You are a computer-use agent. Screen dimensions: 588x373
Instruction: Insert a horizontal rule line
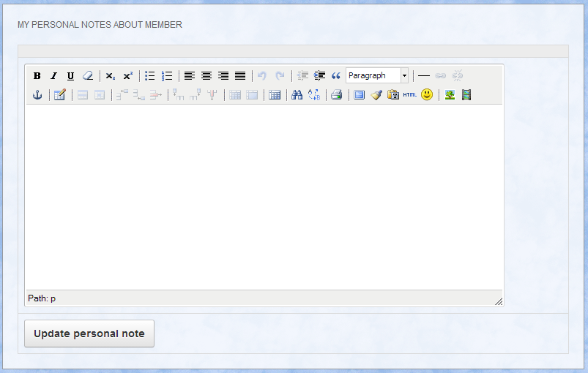pos(424,76)
